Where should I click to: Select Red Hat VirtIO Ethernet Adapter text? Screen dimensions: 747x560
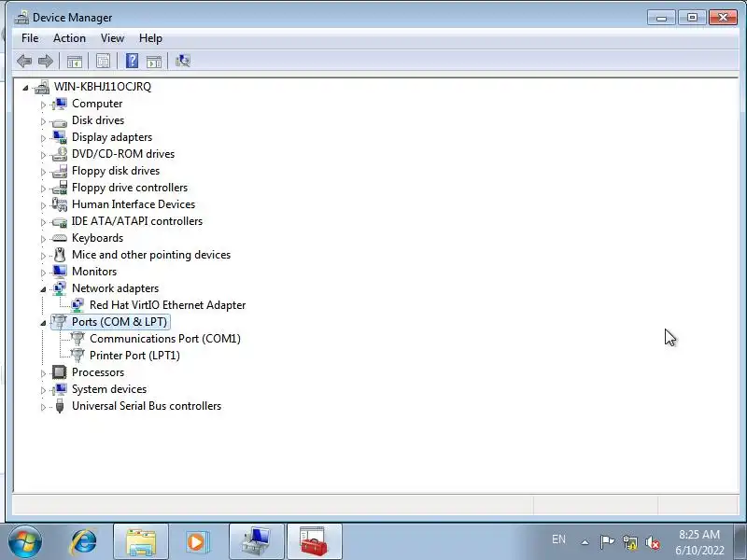coord(168,305)
